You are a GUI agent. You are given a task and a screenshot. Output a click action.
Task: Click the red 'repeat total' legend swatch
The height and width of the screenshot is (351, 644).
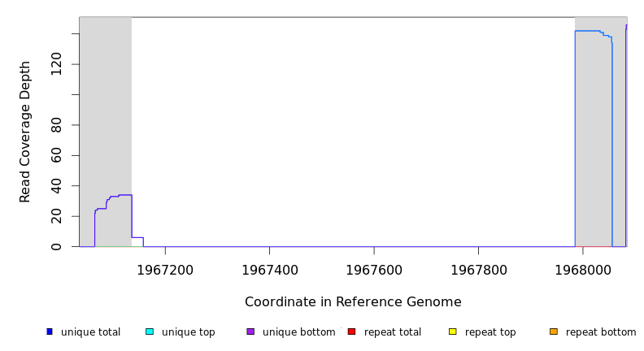[351, 331]
